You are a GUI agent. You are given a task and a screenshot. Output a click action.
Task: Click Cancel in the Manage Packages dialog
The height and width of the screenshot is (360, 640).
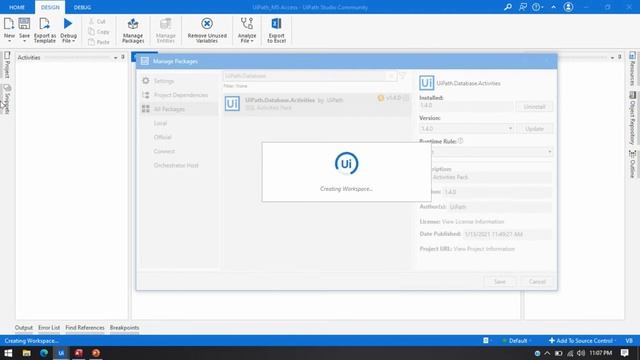[537, 282]
